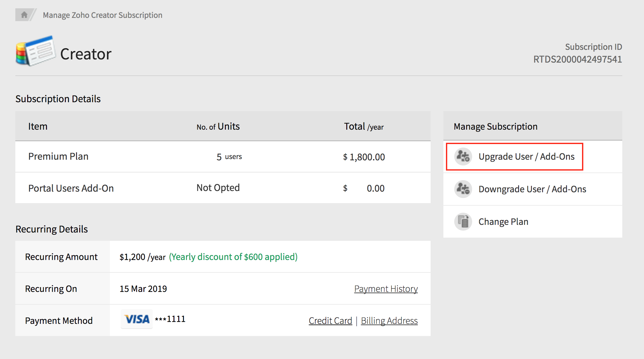
Task: Edit Credit Card details link
Action: [x=330, y=321]
